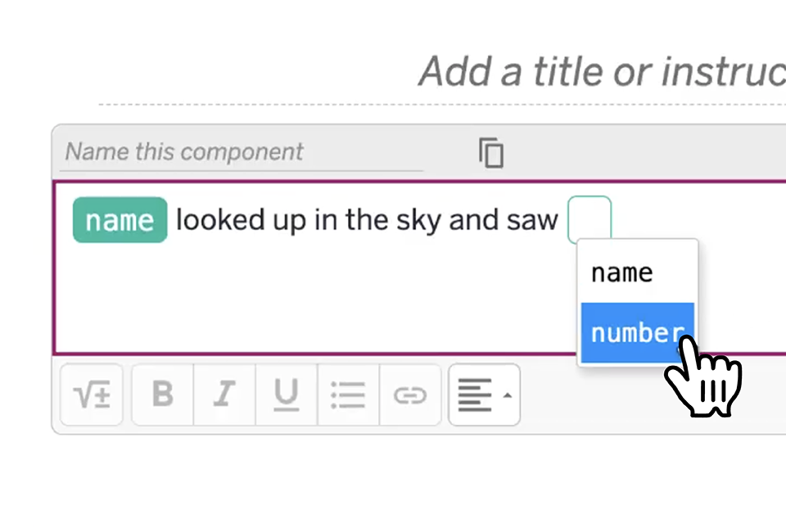Click the green "name" variable chip

click(x=120, y=220)
